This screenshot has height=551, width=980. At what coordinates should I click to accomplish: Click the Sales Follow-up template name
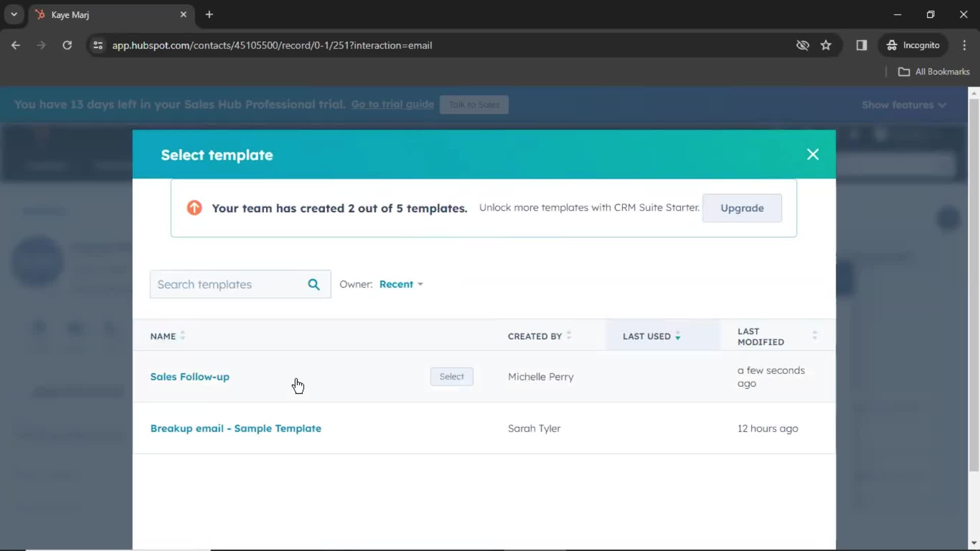(x=189, y=376)
